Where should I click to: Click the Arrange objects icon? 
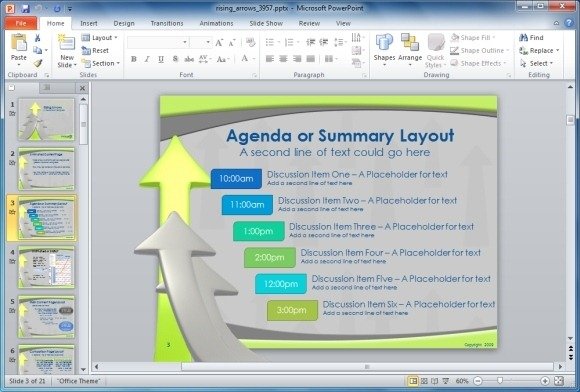click(x=409, y=42)
